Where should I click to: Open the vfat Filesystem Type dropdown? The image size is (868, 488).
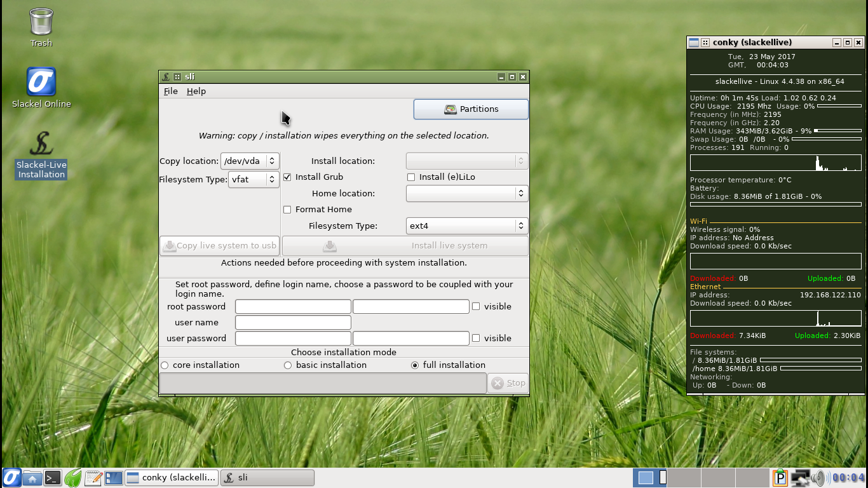254,180
